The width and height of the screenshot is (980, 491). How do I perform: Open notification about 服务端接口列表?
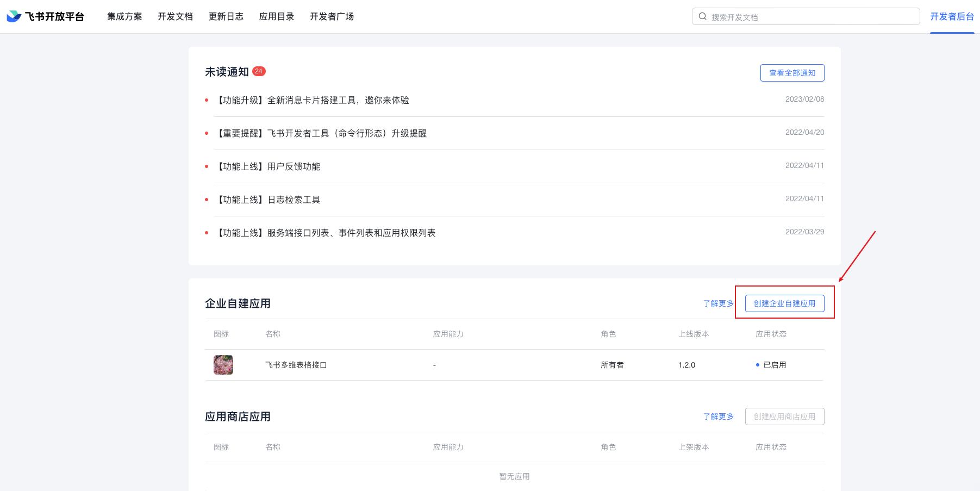point(326,233)
